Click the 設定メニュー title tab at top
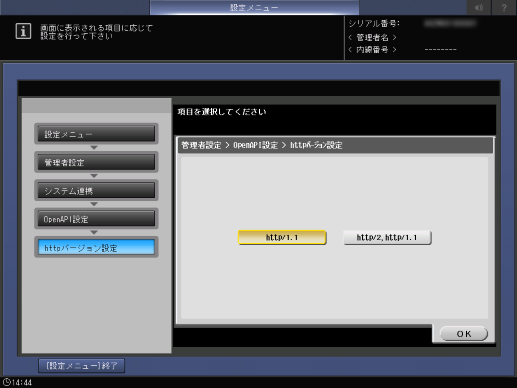 [254, 7]
